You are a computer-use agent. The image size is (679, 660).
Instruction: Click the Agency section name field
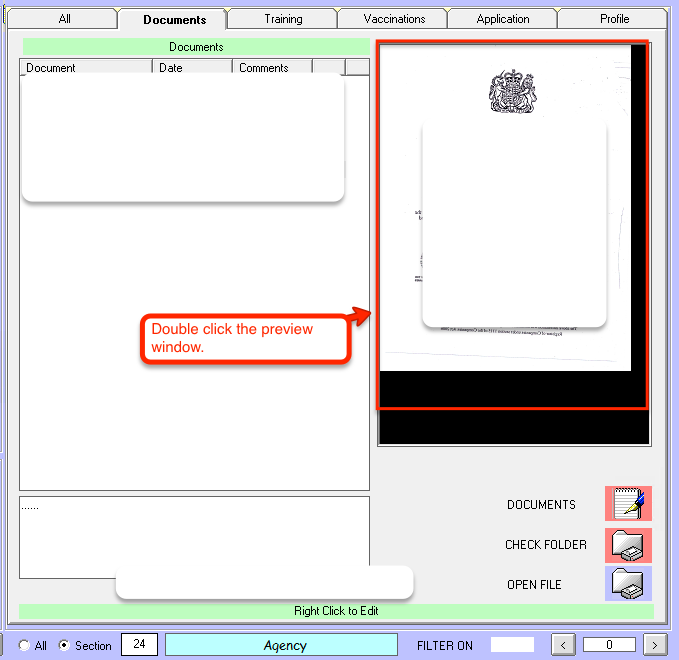(x=285, y=646)
